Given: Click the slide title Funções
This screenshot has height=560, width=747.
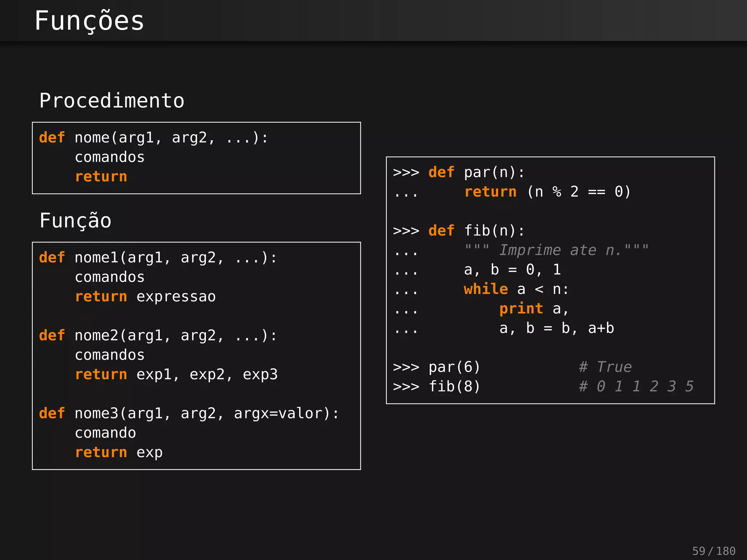Looking at the screenshot, I should pyautogui.click(x=89, y=21).
